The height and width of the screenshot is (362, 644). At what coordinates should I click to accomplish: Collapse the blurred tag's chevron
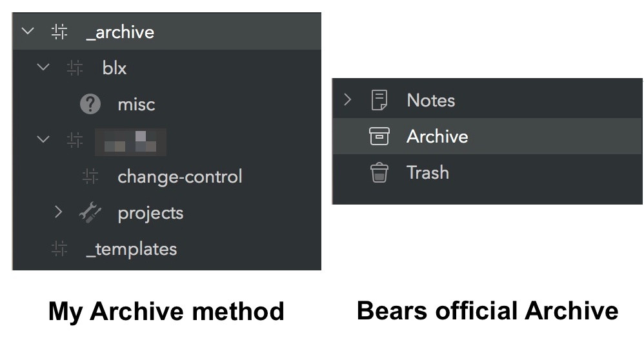click(43, 139)
